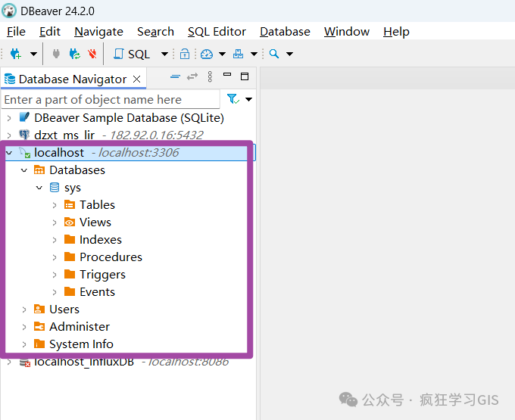Click the Users folder icon
515x420 pixels.
[x=39, y=309]
